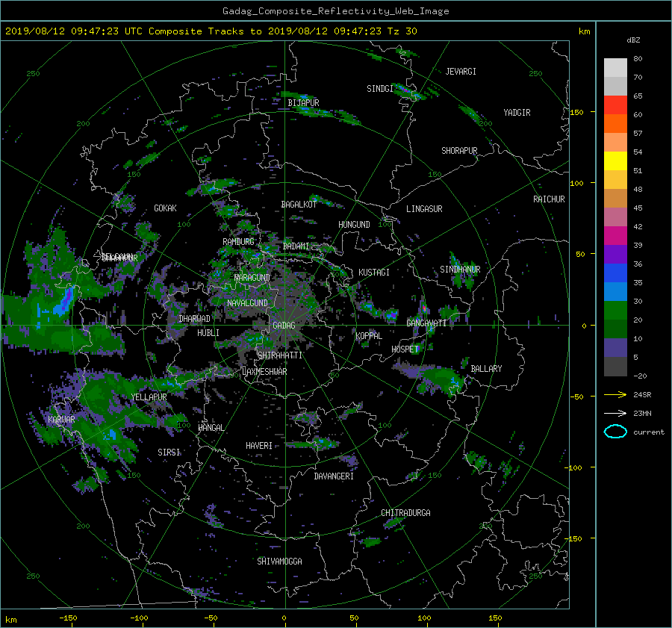Click the 'KOPPAL' city label

point(369,336)
